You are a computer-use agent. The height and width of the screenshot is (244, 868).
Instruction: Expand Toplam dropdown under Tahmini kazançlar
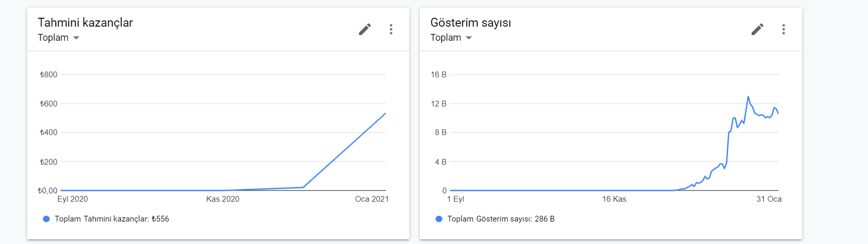58,38
